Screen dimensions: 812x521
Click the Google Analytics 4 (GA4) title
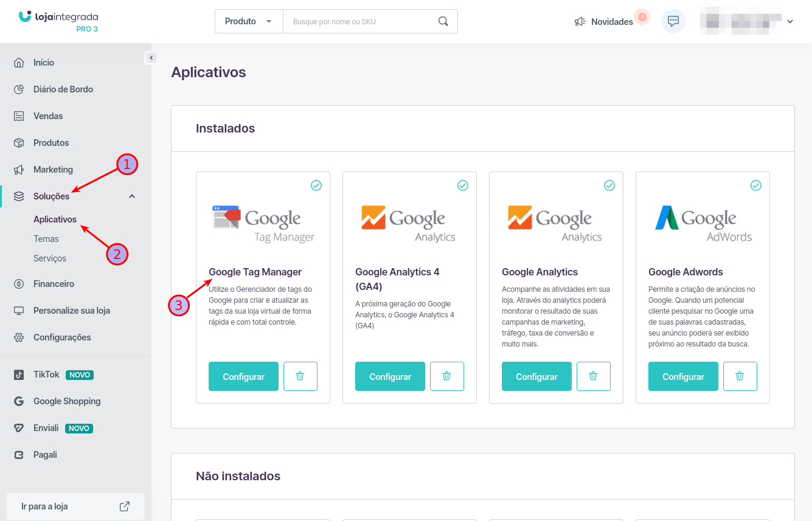(x=397, y=279)
